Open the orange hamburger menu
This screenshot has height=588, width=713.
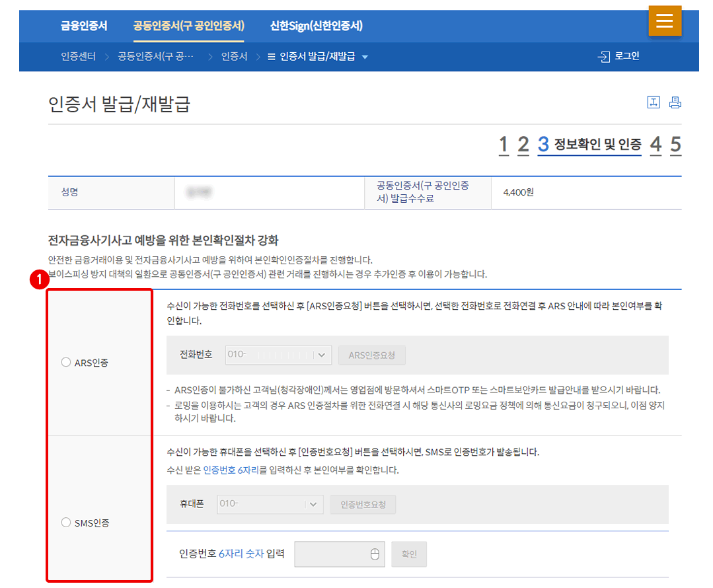point(665,21)
